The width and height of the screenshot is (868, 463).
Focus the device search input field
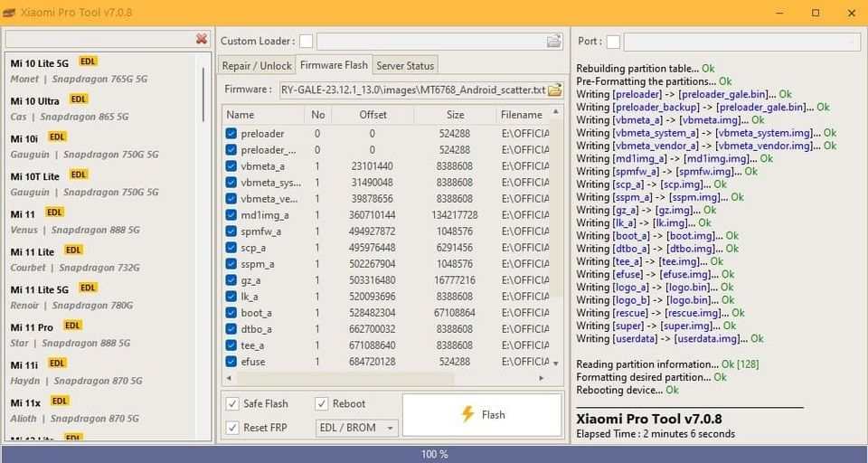100,39
